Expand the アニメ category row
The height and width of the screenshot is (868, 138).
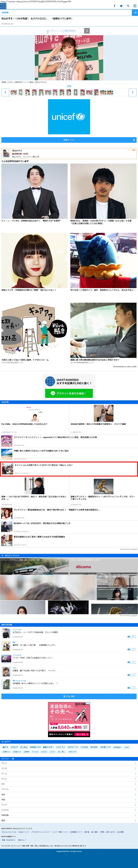tap(69, 763)
